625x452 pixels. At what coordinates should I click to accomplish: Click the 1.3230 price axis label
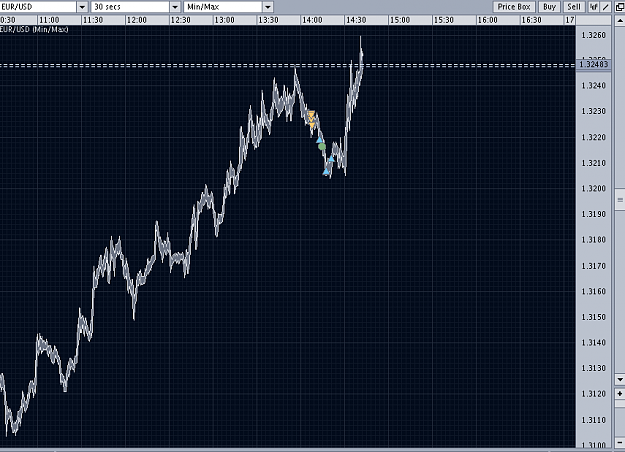point(594,111)
